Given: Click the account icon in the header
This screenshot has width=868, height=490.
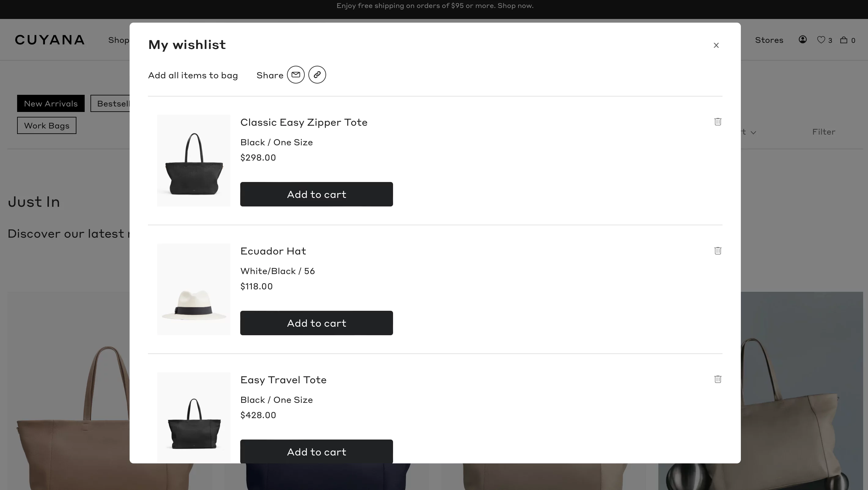Looking at the screenshot, I should (802, 39).
